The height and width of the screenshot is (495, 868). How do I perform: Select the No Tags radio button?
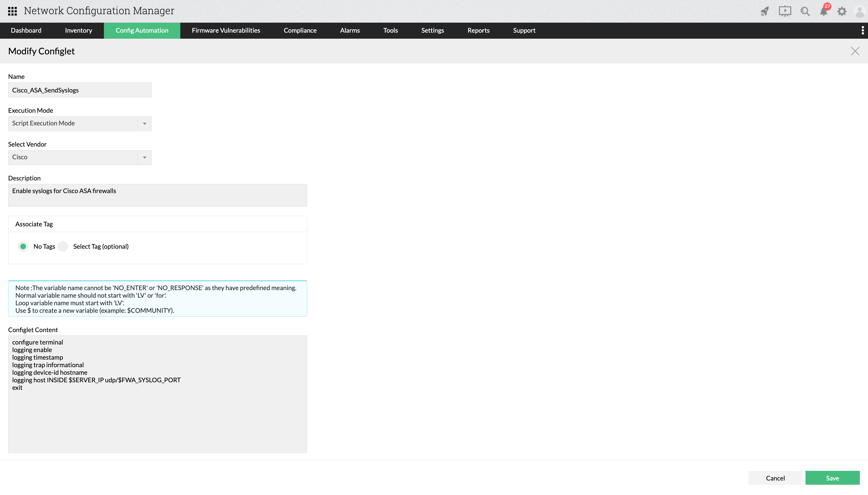point(23,246)
